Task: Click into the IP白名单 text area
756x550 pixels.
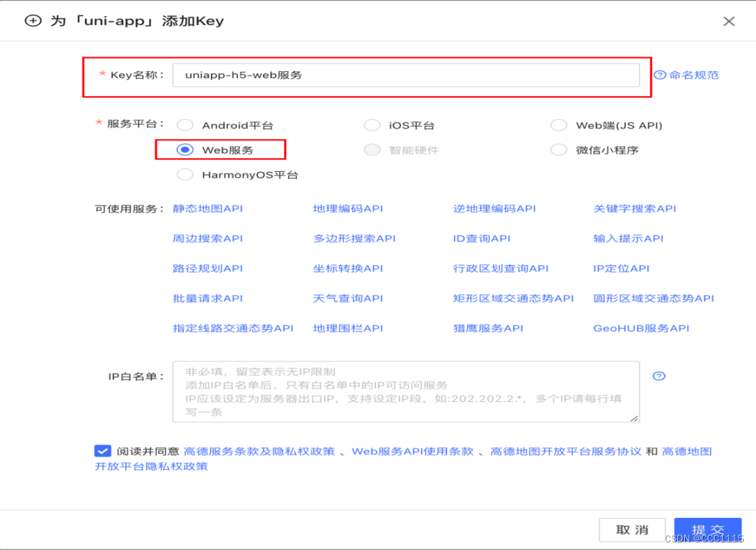Action: [x=406, y=392]
